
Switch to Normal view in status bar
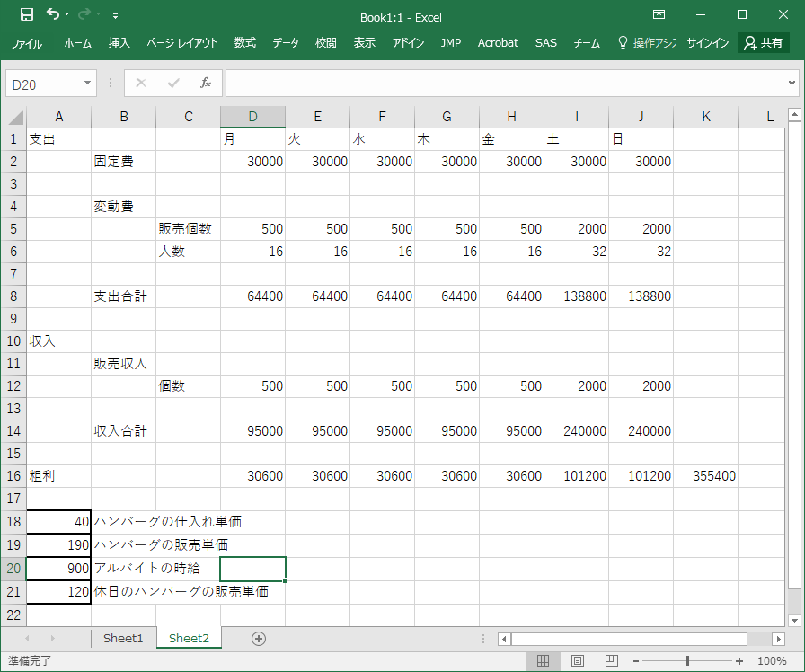click(544, 661)
